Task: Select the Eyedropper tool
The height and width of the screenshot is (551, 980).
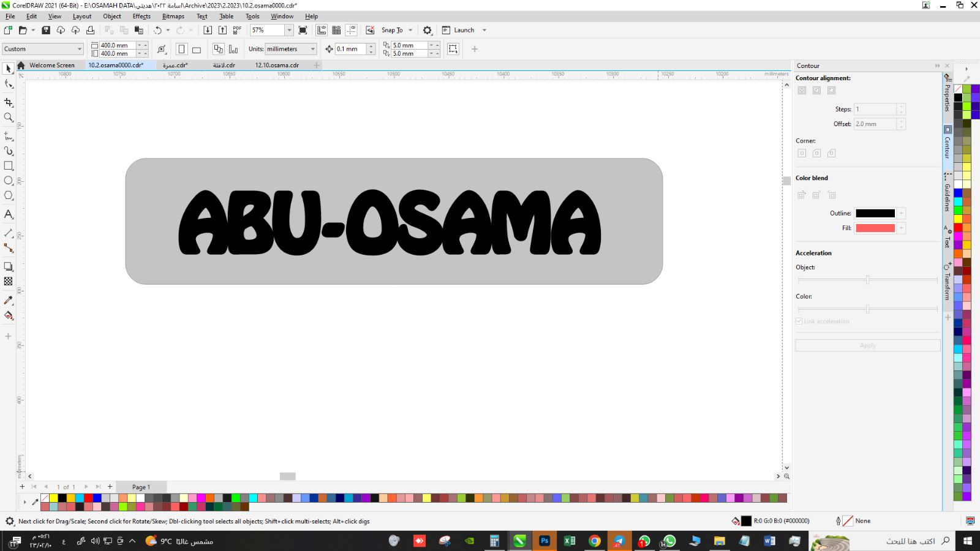Action: [9, 300]
